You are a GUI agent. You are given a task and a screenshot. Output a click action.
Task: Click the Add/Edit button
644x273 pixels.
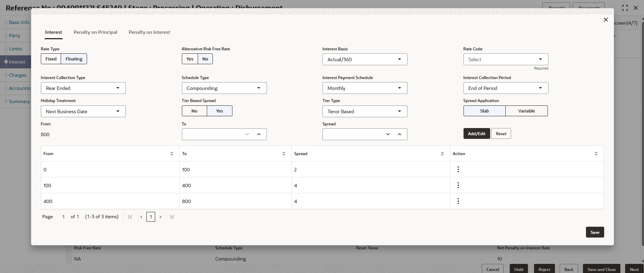click(x=476, y=133)
